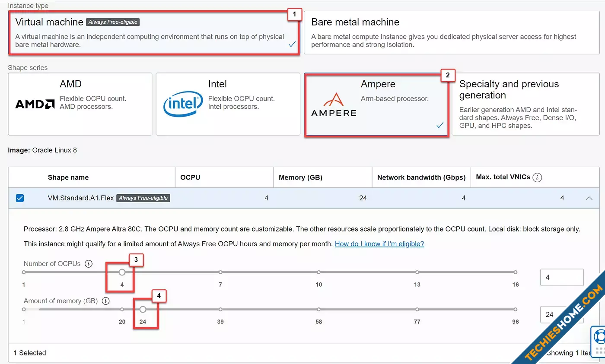This screenshot has height=364, width=605.
Task: Click the OCPU column header
Action: [x=190, y=177]
